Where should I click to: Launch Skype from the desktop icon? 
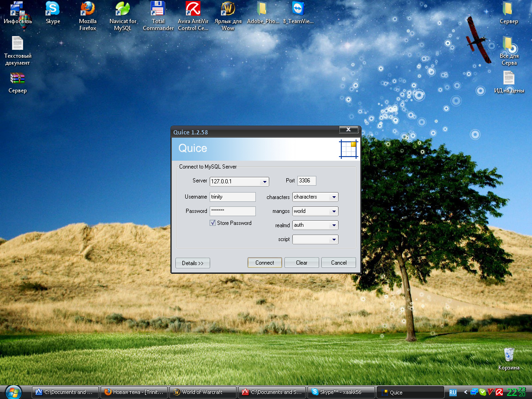53,13
